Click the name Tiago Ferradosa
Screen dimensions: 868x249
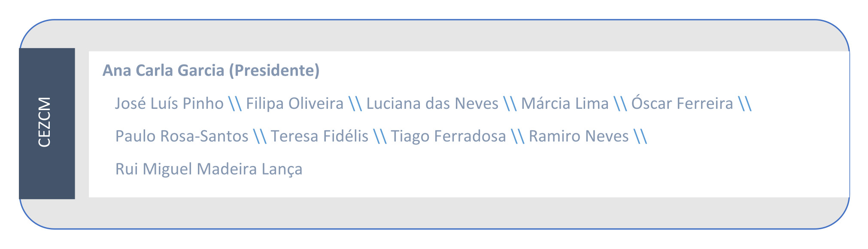click(449, 136)
